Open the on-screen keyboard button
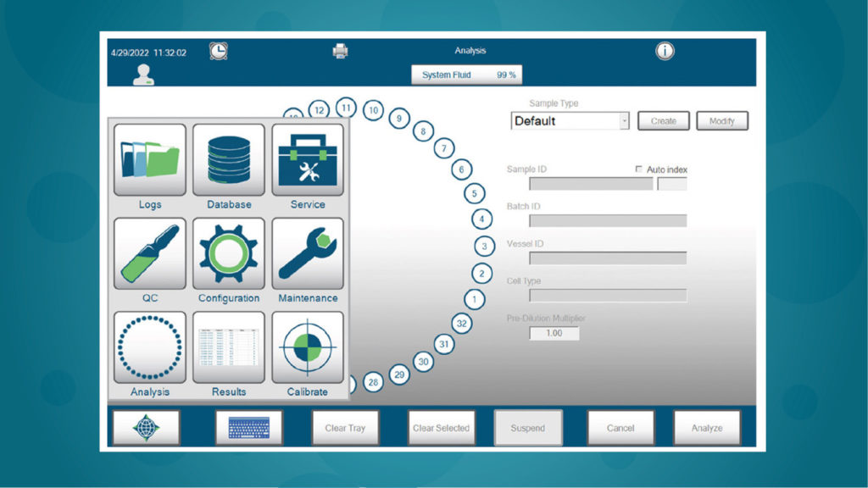868x488 pixels. click(248, 428)
